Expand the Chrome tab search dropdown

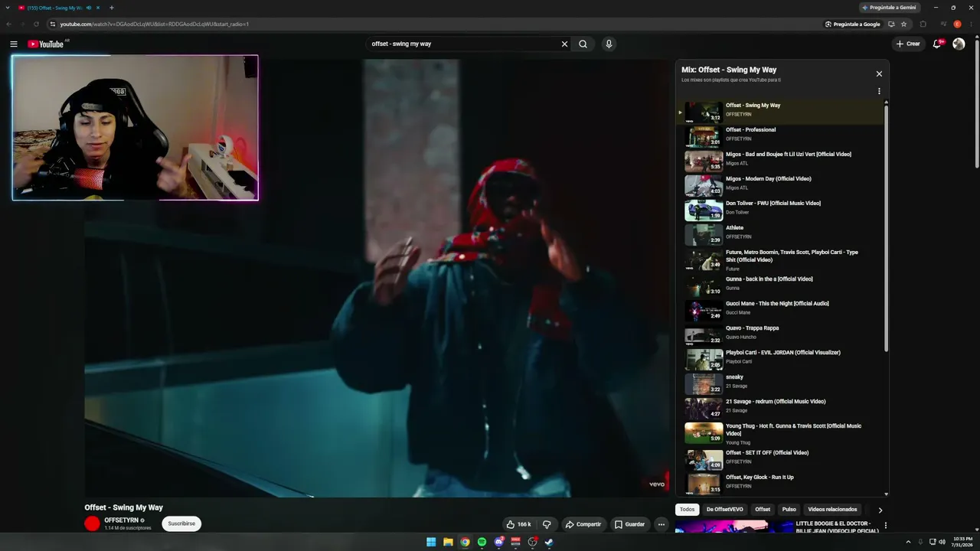8,8
